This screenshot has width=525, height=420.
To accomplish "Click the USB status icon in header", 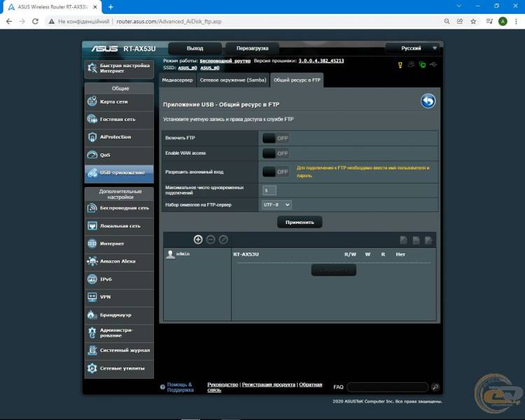I will click(433, 64).
